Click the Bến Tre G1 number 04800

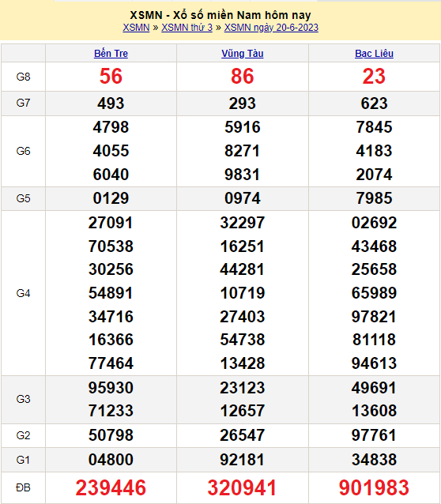(x=111, y=460)
